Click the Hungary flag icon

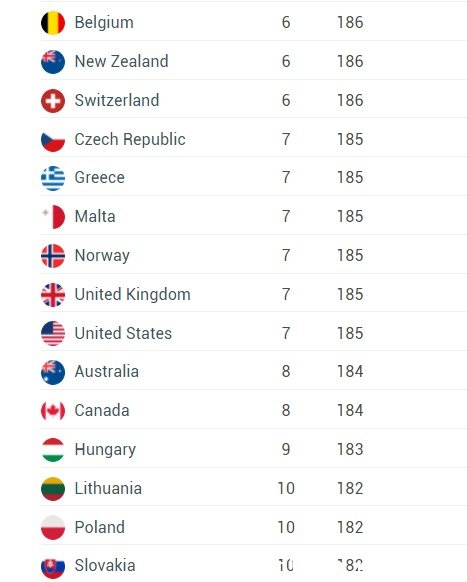tap(53, 449)
